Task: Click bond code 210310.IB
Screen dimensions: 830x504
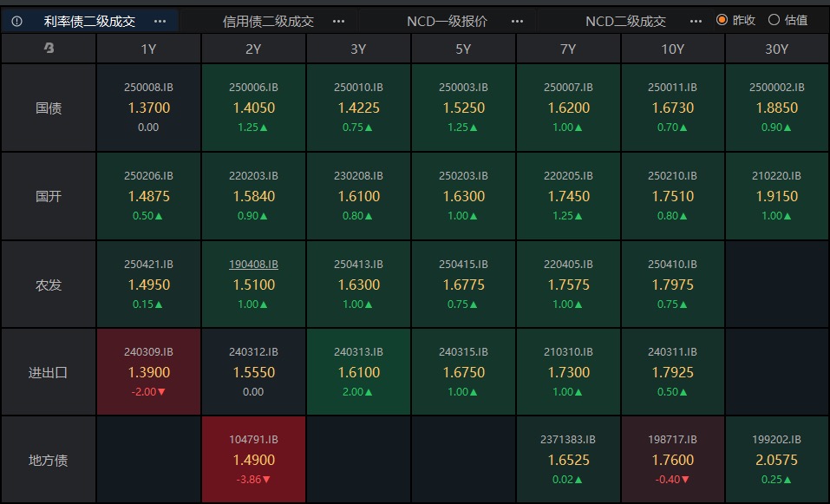Action: [x=568, y=352]
